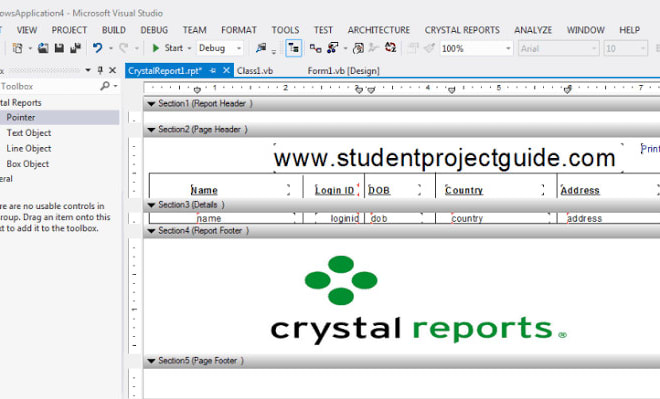Open the ARCHITECTURE menu
The height and width of the screenshot is (399, 660).
(378, 30)
